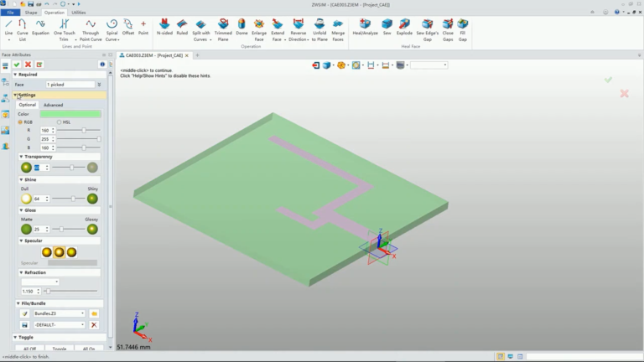Select the Merge Faces tool
Image resolution: width=644 pixels, height=362 pixels.
[338, 30]
